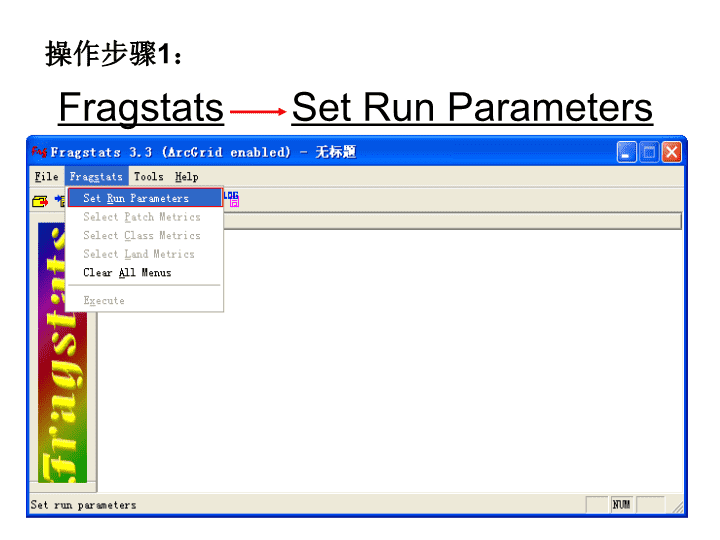Open the Help menu
720x540 pixels.
186,177
